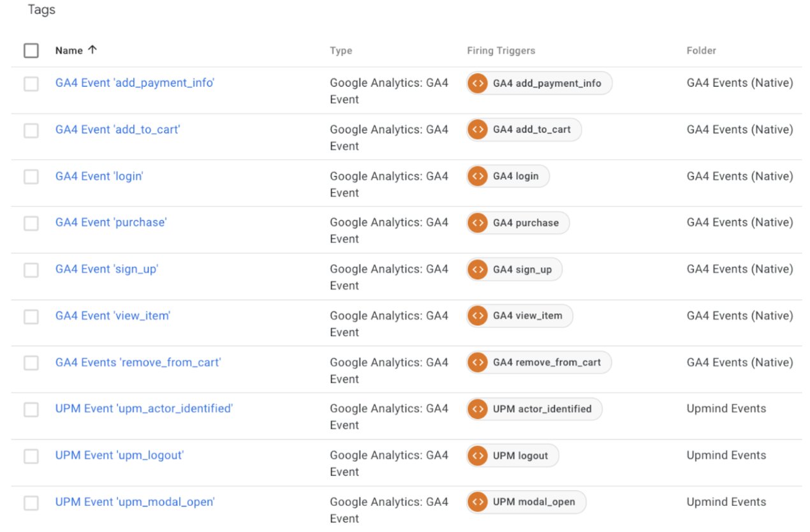Screen dimensions: 810x532
Task: Click the trigger icon beside UPM actor_identified
Action: point(478,409)
